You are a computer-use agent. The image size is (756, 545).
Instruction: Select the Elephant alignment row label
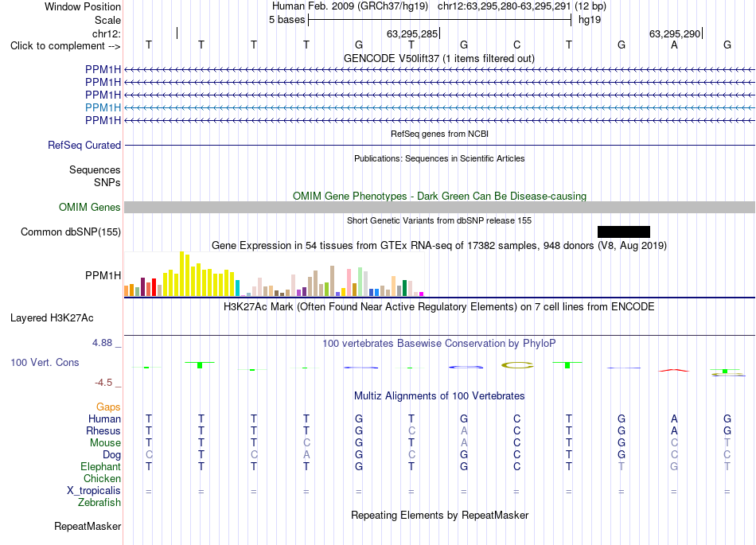point(100,466)
